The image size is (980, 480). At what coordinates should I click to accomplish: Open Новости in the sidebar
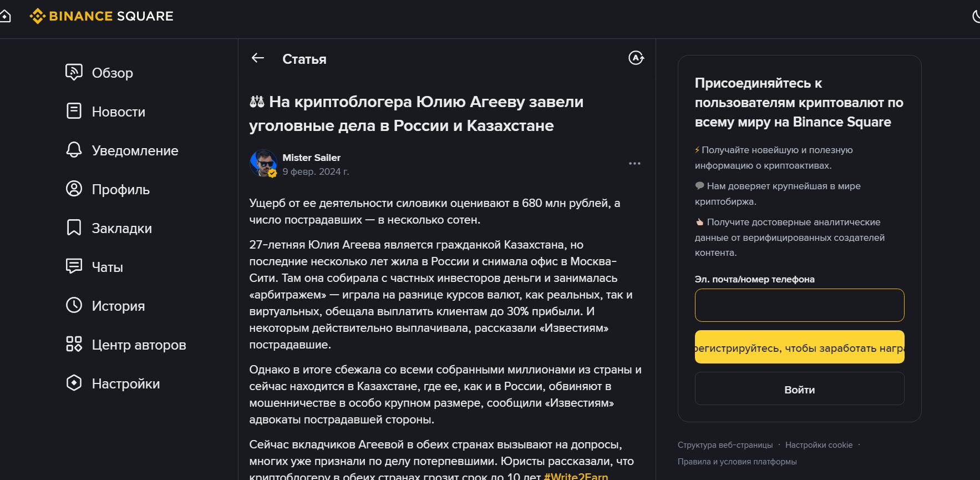106,112
